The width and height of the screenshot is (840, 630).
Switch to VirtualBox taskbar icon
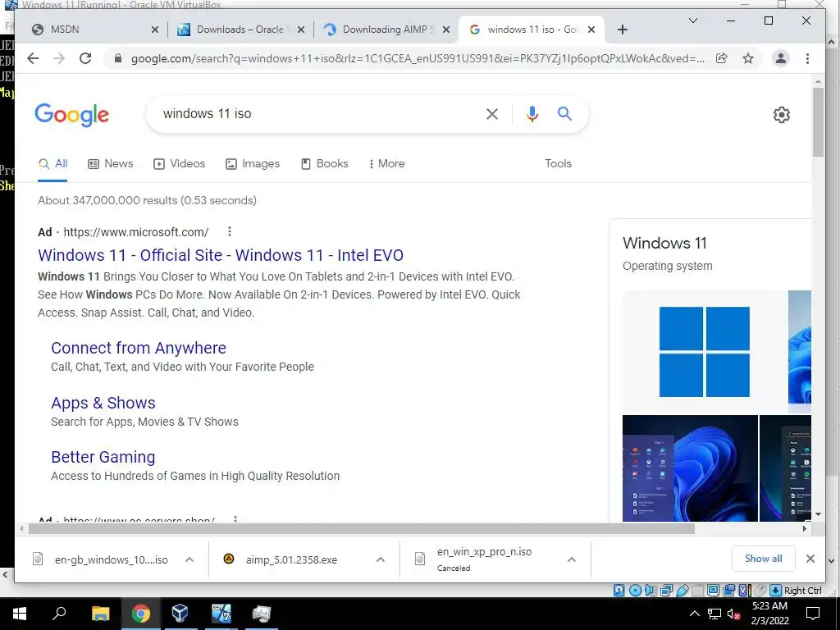(180, 614)
